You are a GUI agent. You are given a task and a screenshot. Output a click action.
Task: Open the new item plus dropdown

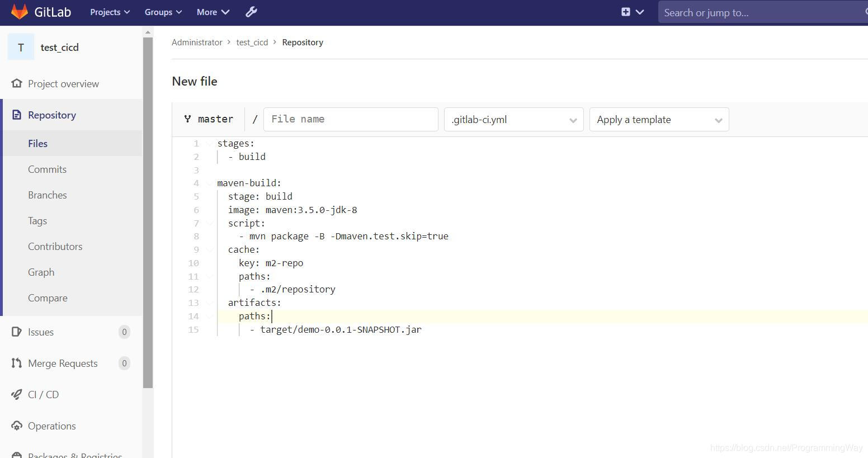632,12
